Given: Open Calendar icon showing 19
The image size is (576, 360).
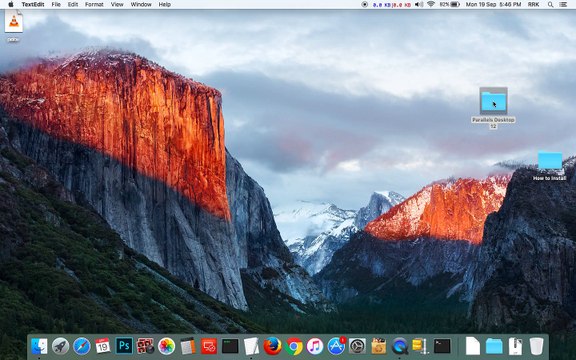Looking at the screenshot, I should tap(103, 346).
